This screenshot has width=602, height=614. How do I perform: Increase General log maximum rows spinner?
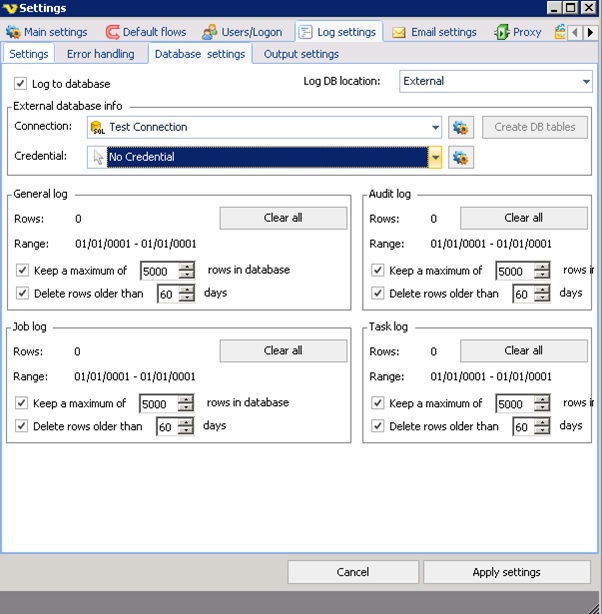click(x=186, y=266)
